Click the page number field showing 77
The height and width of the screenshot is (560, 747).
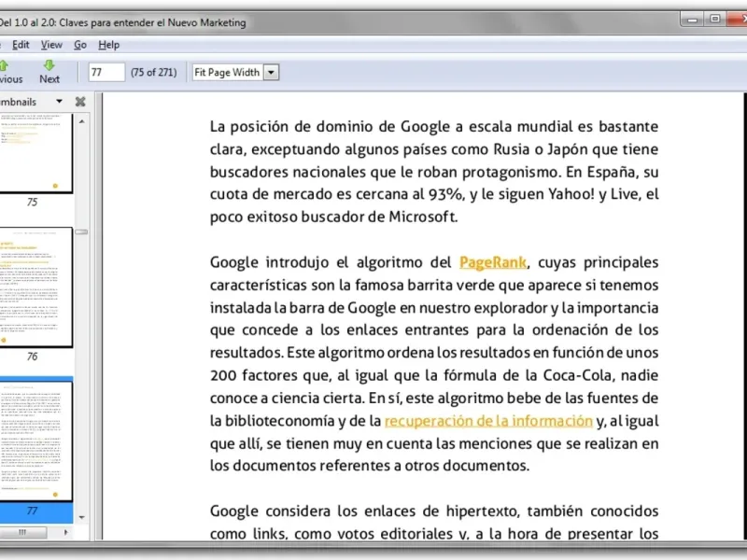[x=106, y=73]
